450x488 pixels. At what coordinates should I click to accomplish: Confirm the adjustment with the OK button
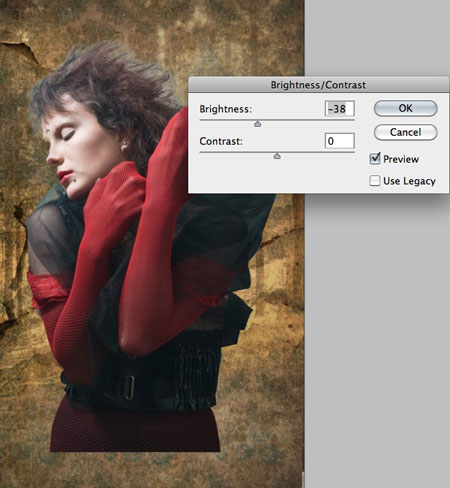(x=405, y=108)
